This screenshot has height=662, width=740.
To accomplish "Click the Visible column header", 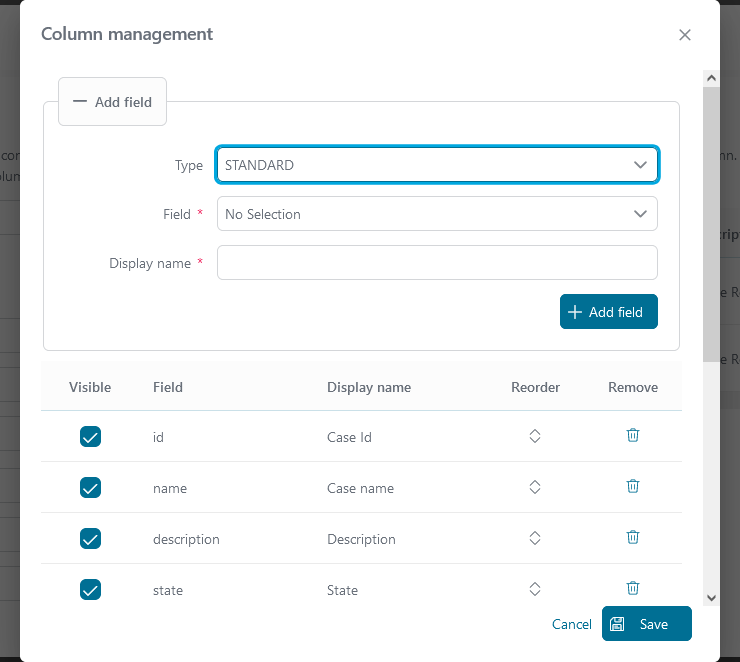I will click(x=90, y=387).
